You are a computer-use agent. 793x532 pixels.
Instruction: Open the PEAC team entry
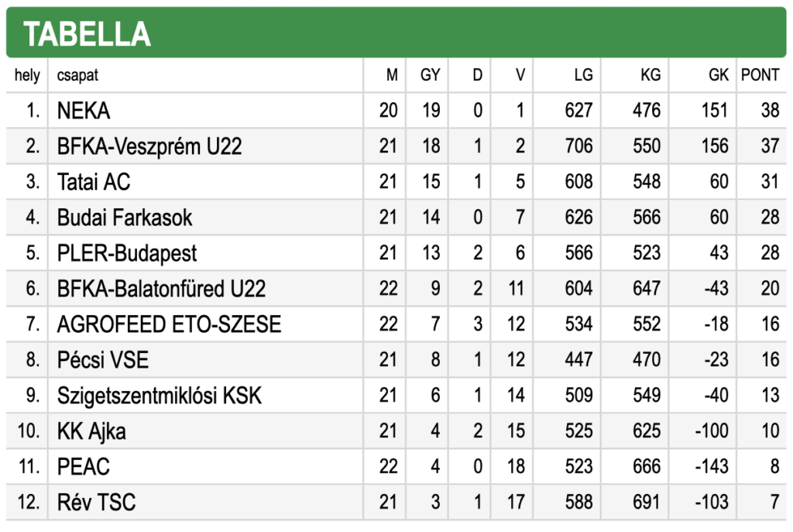pos(84,467)
